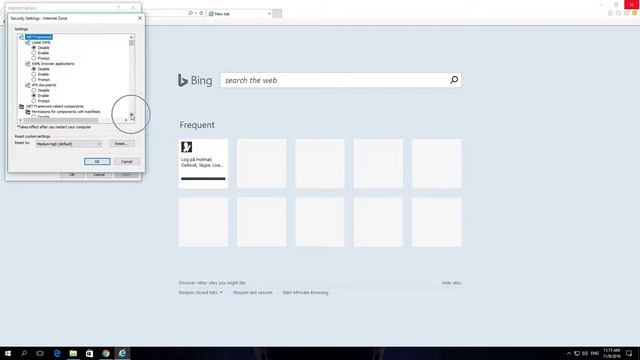Viewport: 640px width, 360px height.
Task: Confirm with OK in Security Settings
Action: tap(97, 162)
